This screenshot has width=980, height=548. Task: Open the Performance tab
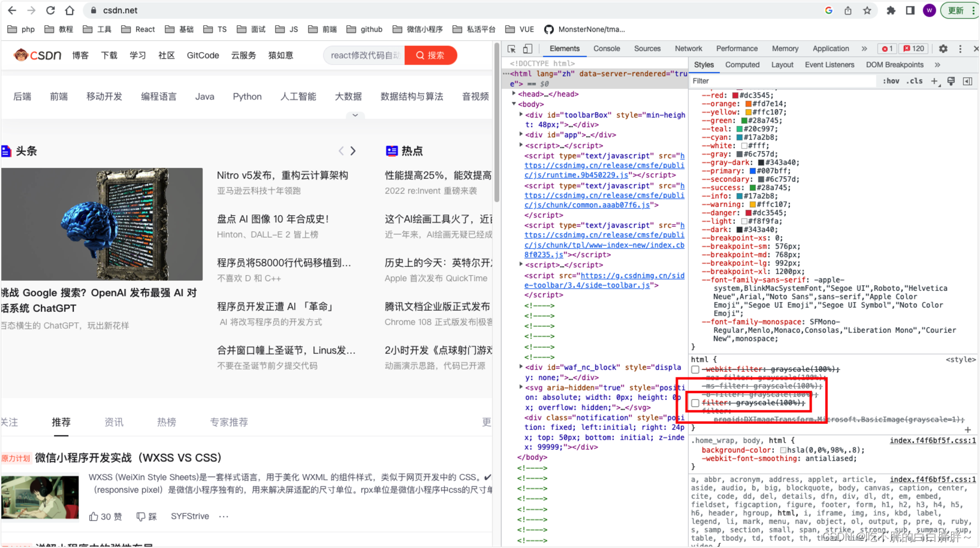click(737, 49)
